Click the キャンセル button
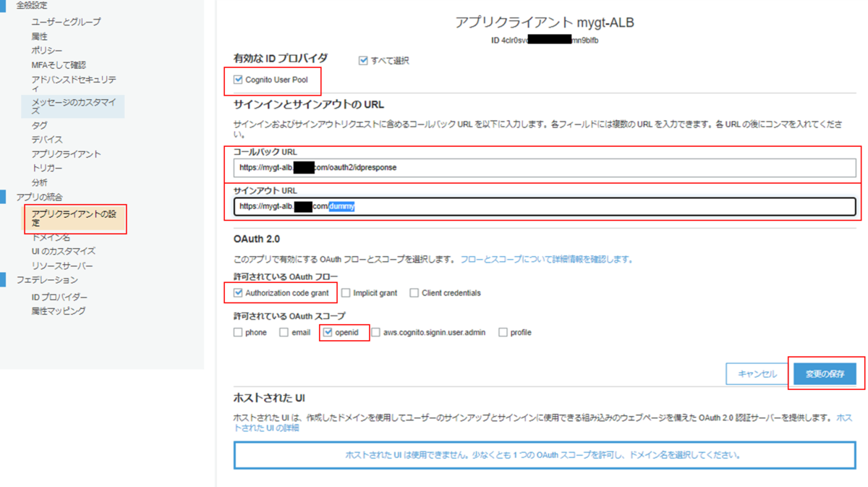The width and height of the screenshot is (868, 487). [x=756, y=373]
